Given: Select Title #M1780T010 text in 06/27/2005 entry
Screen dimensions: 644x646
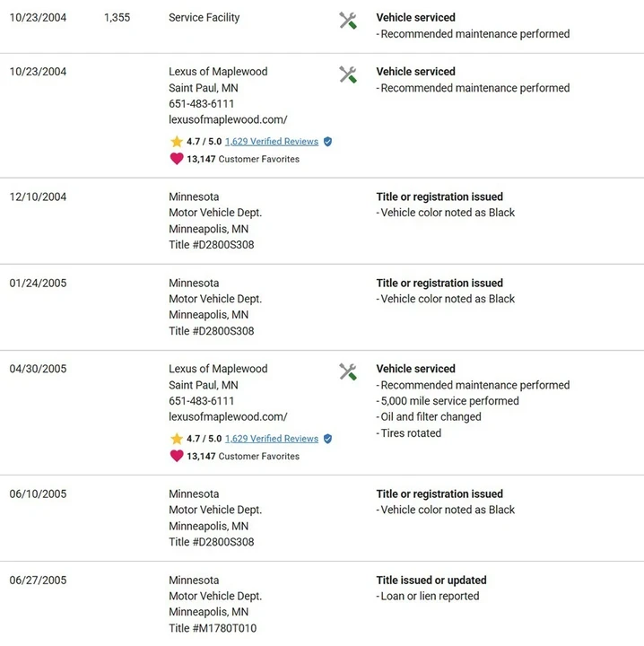Looking at the screenshot, I should (213, 628).
